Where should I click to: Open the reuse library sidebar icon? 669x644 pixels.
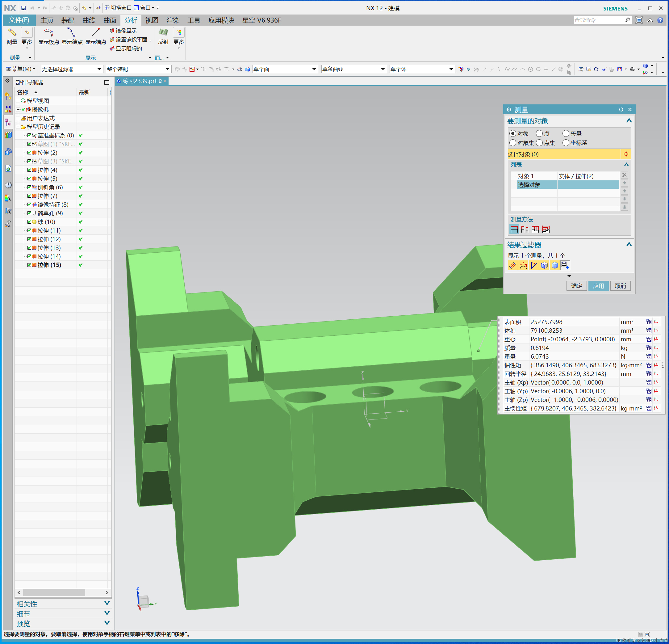[x=8, y=135]
